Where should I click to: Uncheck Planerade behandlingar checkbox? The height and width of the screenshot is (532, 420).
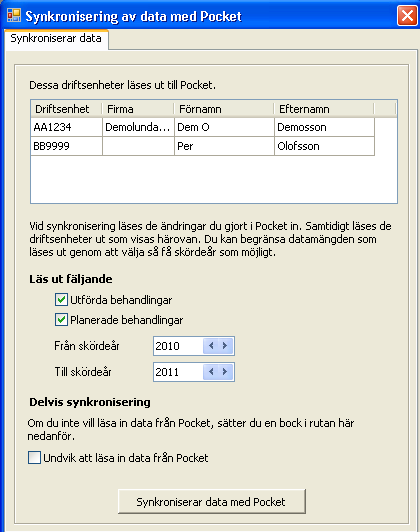[61, 320]
